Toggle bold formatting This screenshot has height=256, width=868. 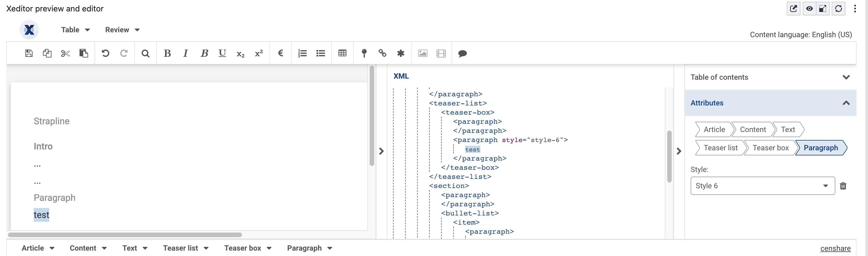(x=167, y=53)
